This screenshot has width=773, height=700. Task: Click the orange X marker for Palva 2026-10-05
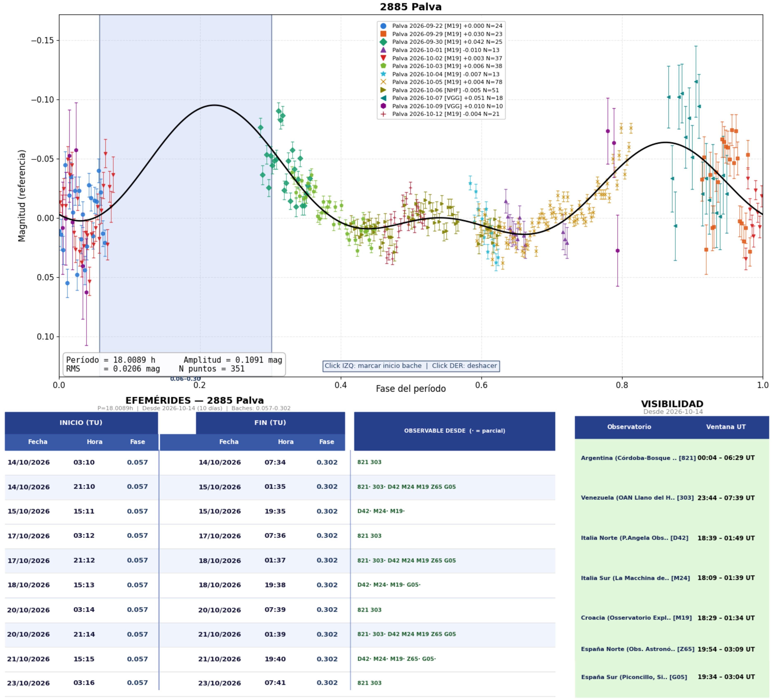(383, 82)
